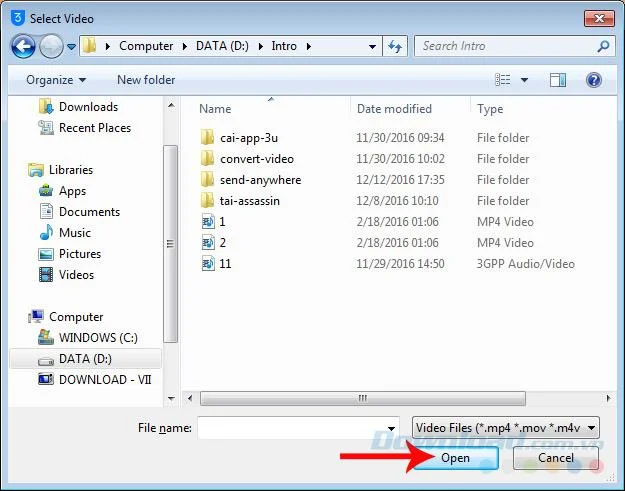Click the 3GPP Audio/Video type cell
Screen dimensions: 625x491
526,263
